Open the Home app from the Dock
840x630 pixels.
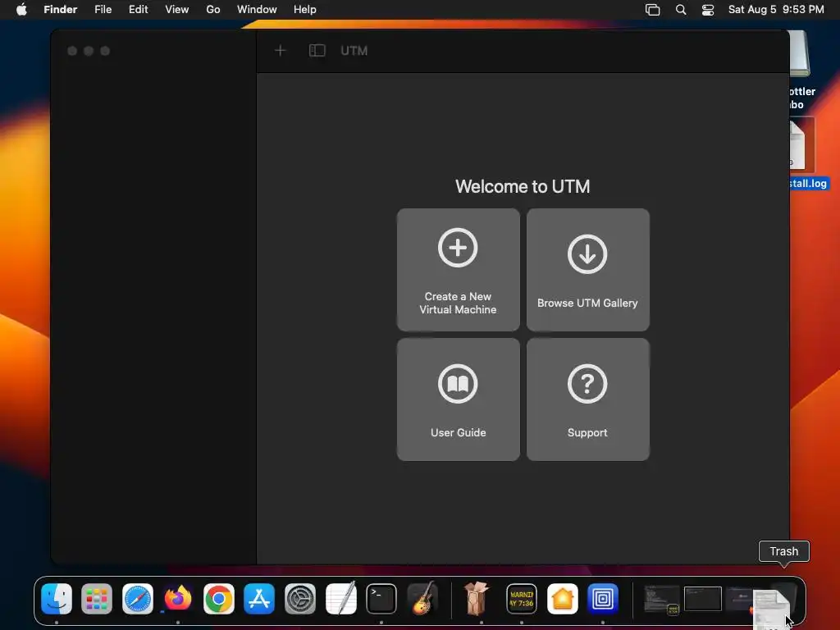(562, 598)
